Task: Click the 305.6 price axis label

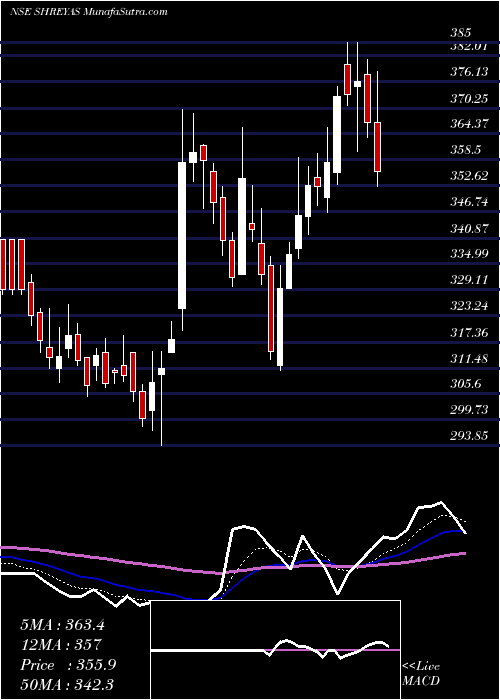Action: tap(466, 384)
